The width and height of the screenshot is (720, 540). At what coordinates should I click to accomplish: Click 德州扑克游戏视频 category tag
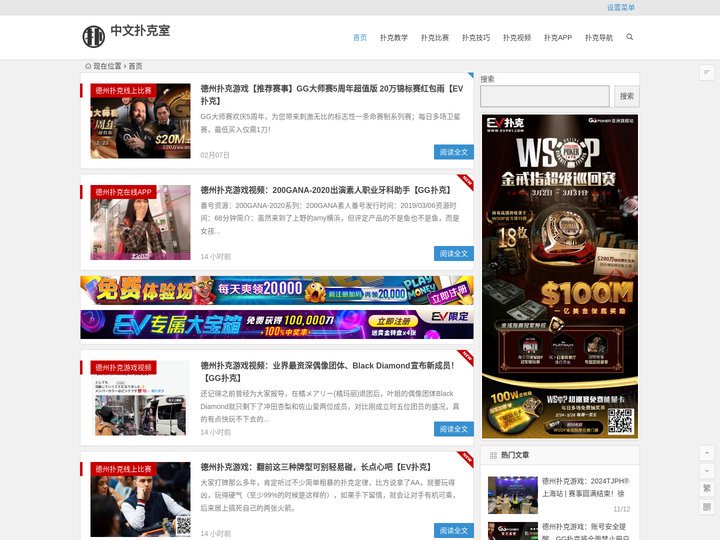(x=123, y=367)
